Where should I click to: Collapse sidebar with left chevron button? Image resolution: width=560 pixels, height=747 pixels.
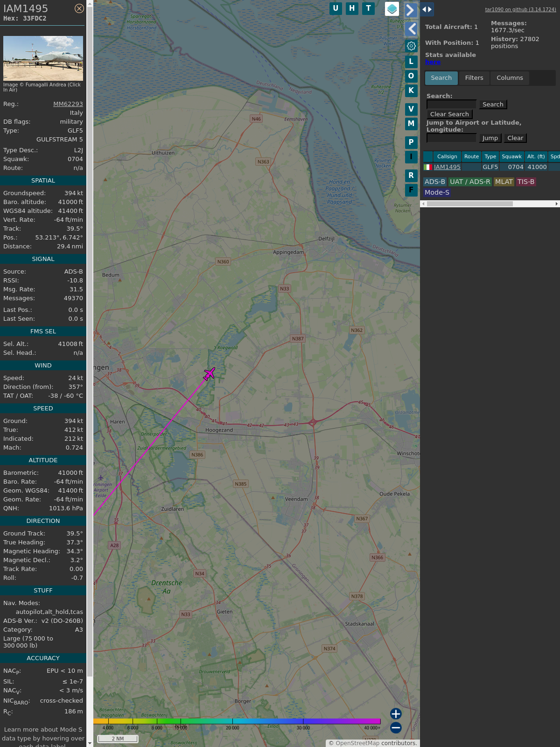[x=411, y=29]
